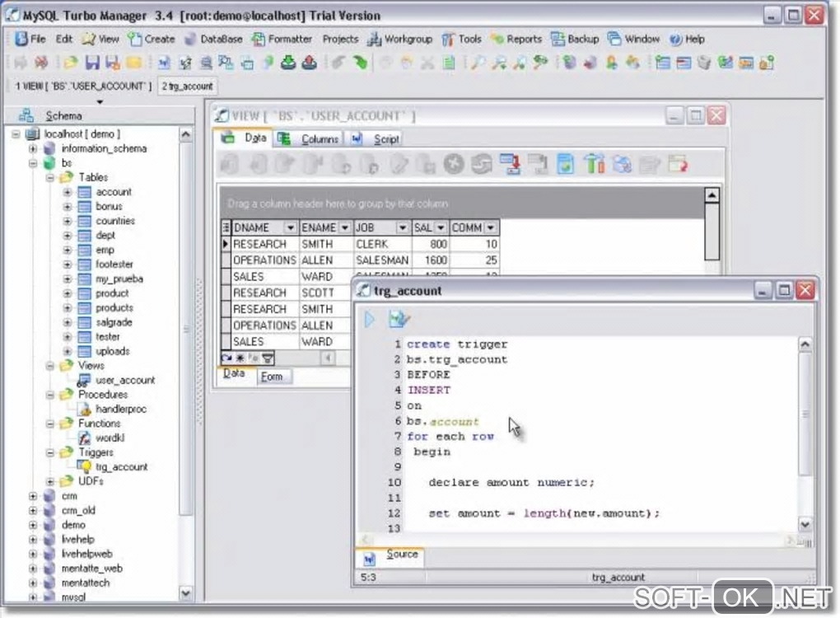Select the mentattech database in the tree

(85, 583)
